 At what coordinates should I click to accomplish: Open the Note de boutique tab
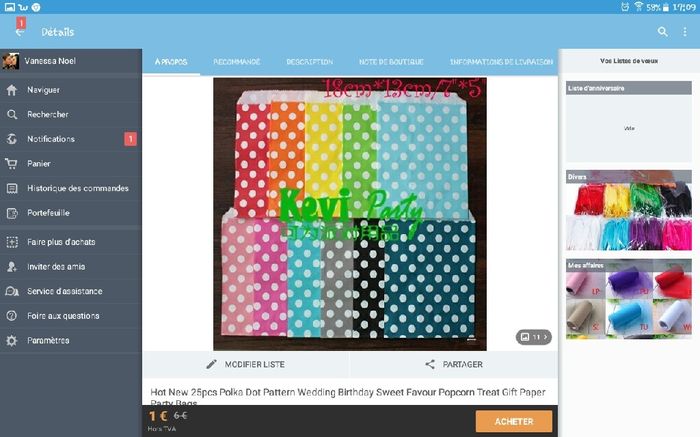[x=391, y=62]
